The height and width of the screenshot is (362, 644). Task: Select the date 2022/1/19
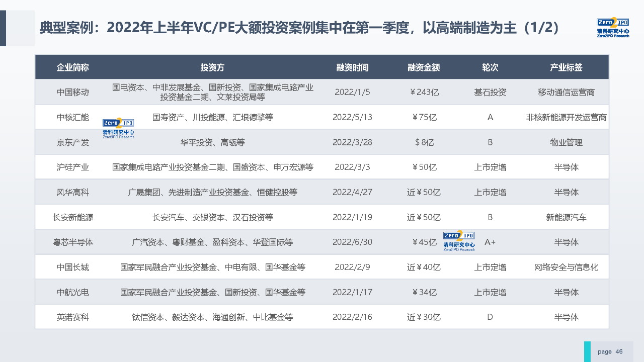352,218
